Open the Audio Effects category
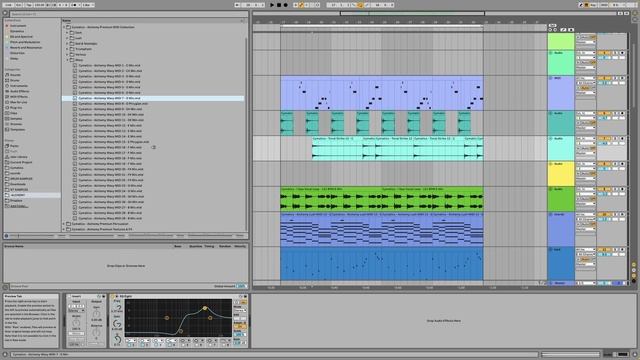 [20, 91]
